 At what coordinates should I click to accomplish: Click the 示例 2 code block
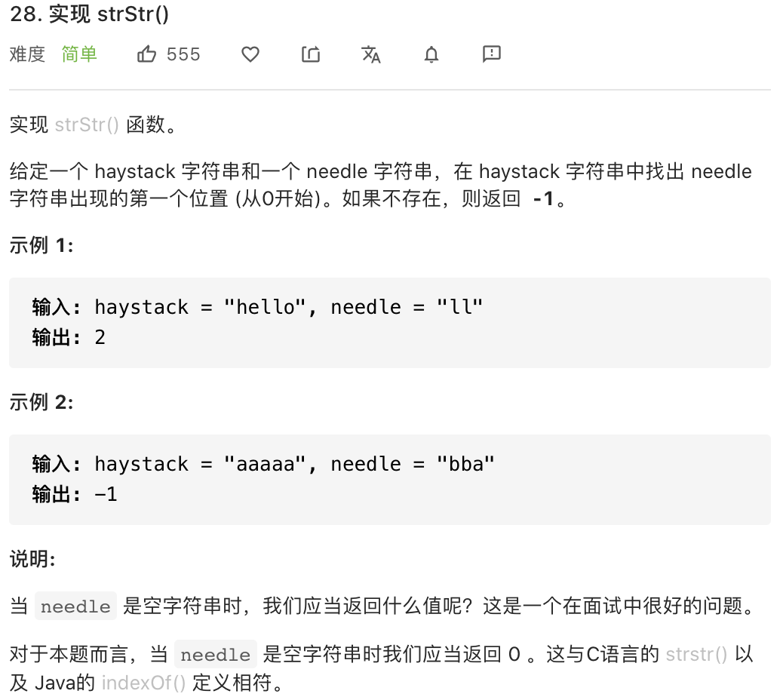point(390,480)
